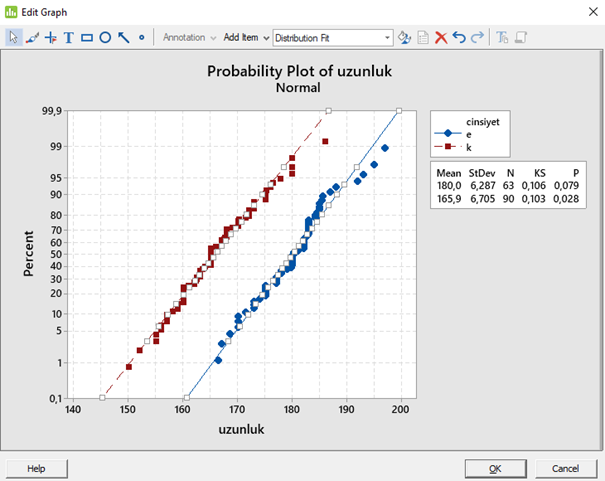Click the greyed scroll-shaped icon
Screen dimensions: 605x481
[521, 37]
